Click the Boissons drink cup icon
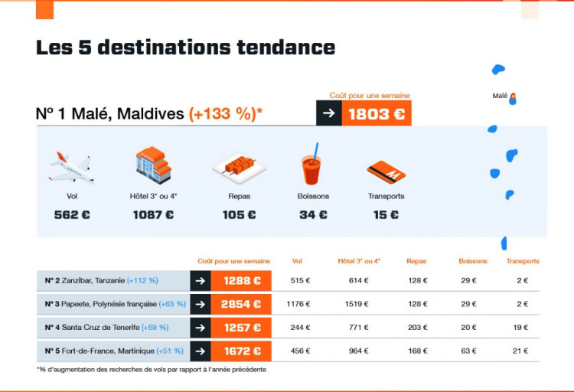This screenshot has width=574, height=392. (311, 164)
